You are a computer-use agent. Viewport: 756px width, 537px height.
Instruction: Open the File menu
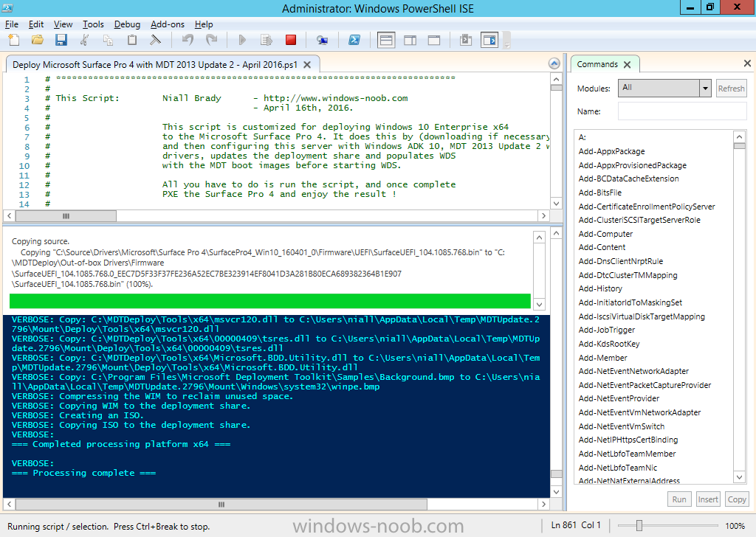click(12, 24)
